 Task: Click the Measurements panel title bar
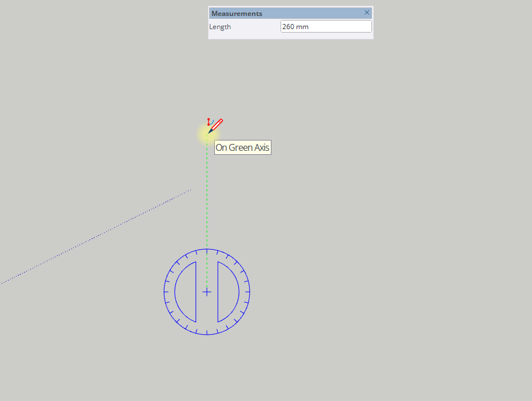[x=290, y=13]
